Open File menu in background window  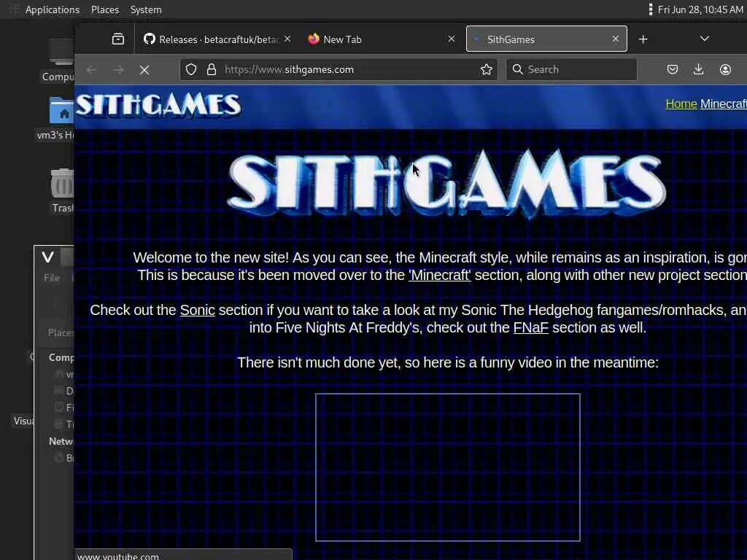click(52, 278)
